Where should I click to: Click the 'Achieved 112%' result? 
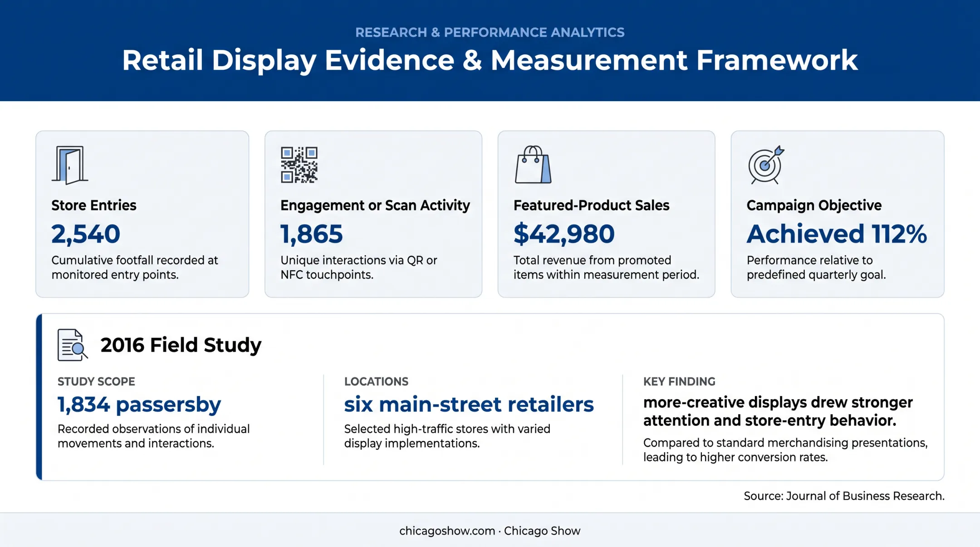coord(837,234)
